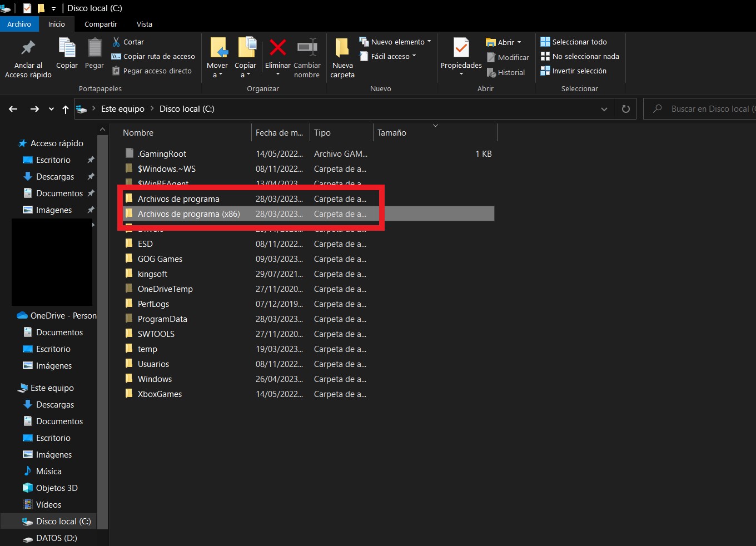
Task: Open the Fácil acceso dropdown
Action: pos(387,56)
